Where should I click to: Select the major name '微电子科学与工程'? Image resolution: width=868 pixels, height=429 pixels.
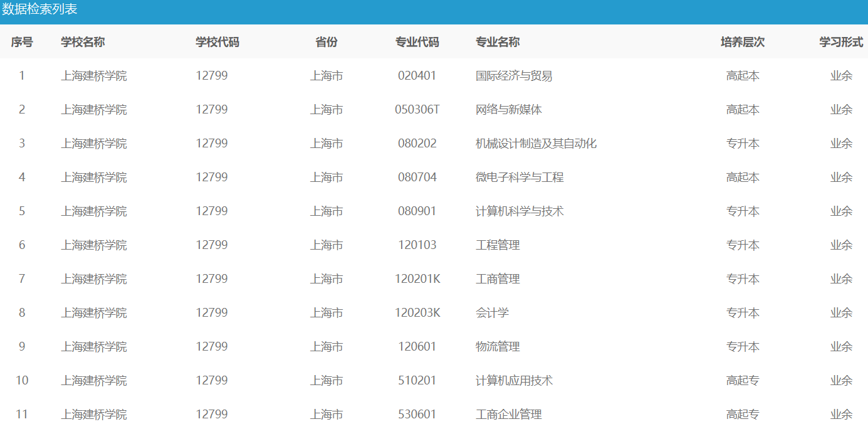(x=520, y=177)
